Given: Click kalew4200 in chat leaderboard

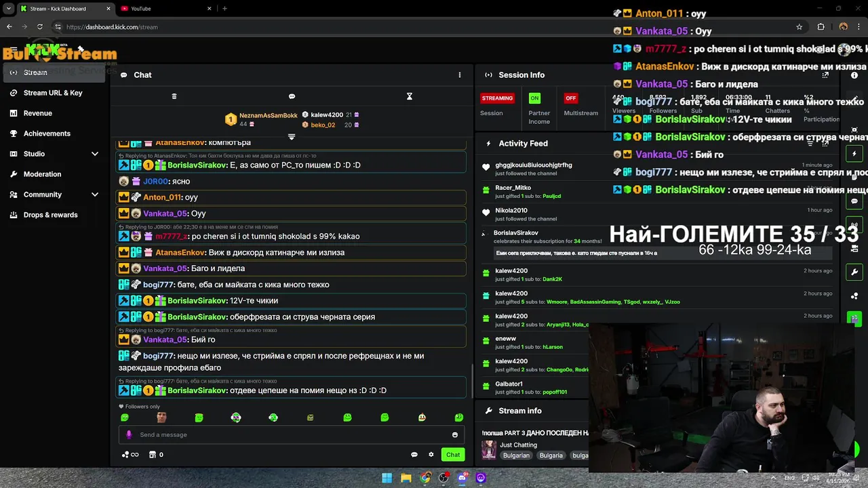Looking at the screenshot, I should [327, 115].
